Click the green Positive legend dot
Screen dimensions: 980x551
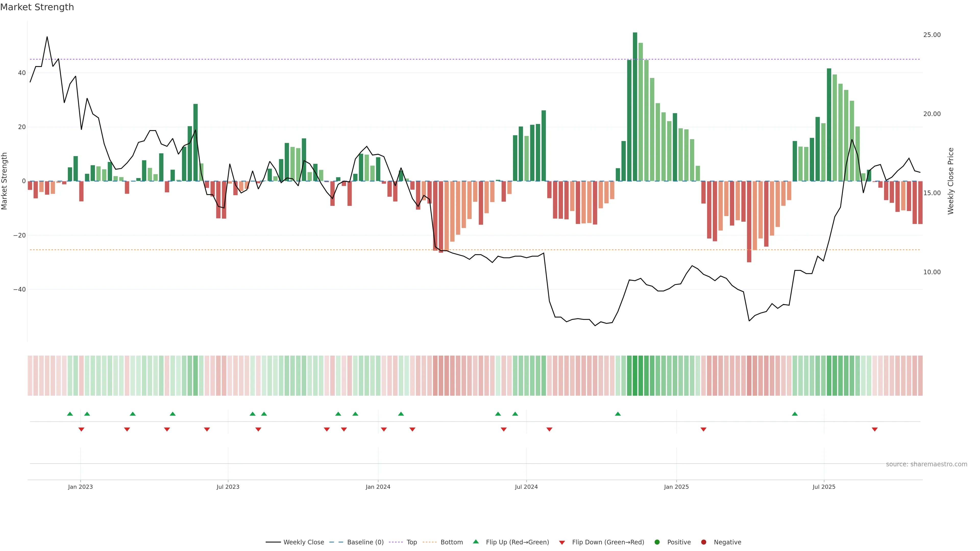657,542
